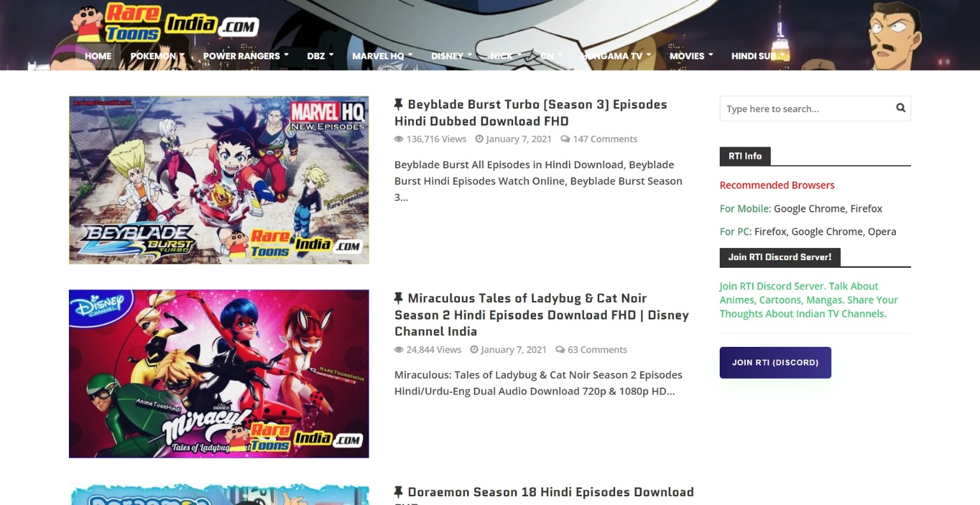This screenshot has height=505, width=980.
Task: Click comments bubble icon beside 147 Comments
Action: point(565,139)
